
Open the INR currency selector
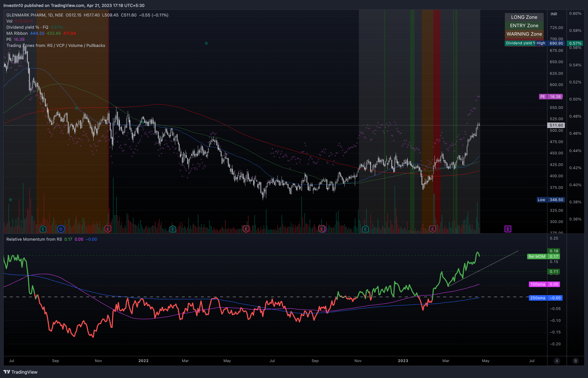[x=554, y=14]
